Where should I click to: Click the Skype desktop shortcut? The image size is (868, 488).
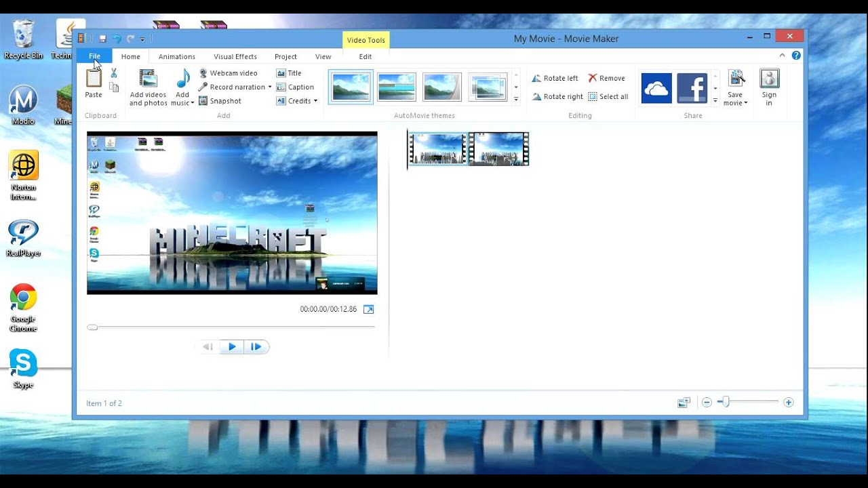click(x=23, y=369)
